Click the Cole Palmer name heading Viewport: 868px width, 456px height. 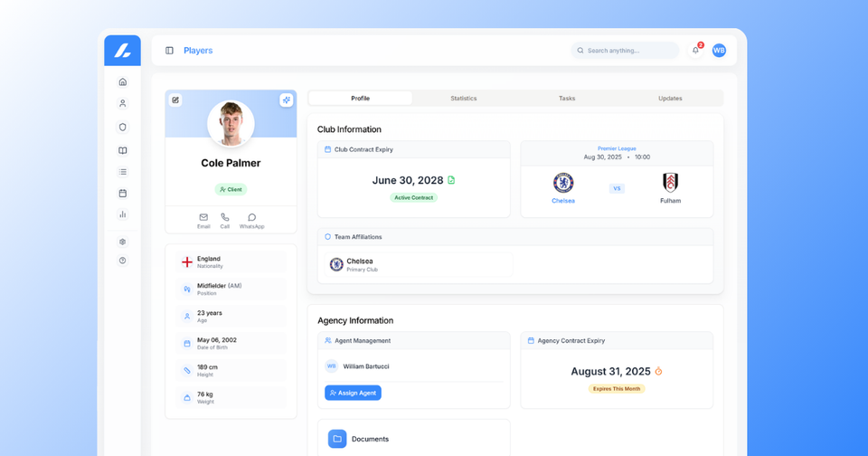231,163
